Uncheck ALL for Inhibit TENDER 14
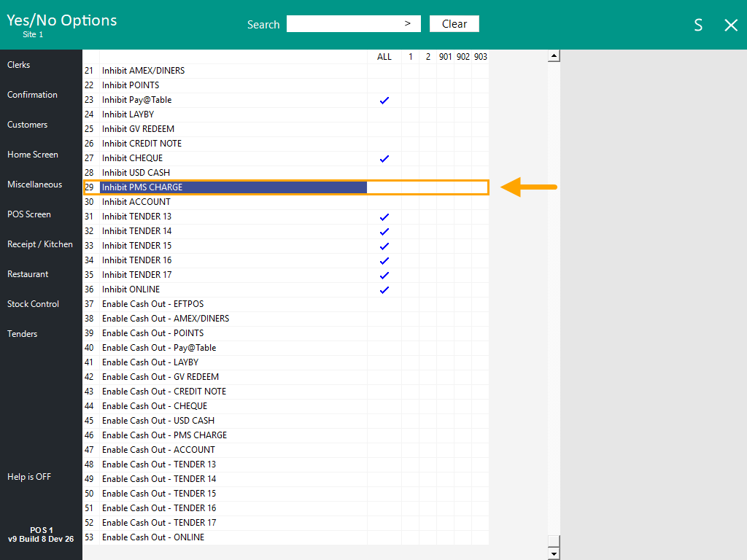 click(x=384, y=231)
